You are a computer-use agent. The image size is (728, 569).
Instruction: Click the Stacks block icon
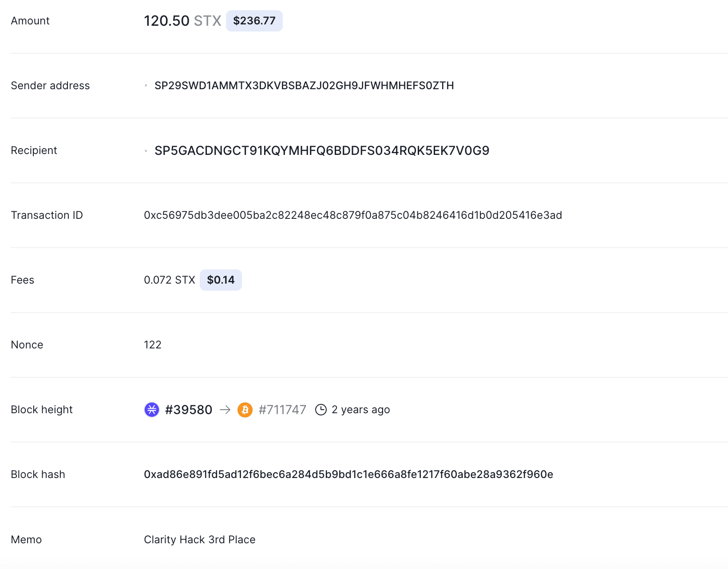152,410
